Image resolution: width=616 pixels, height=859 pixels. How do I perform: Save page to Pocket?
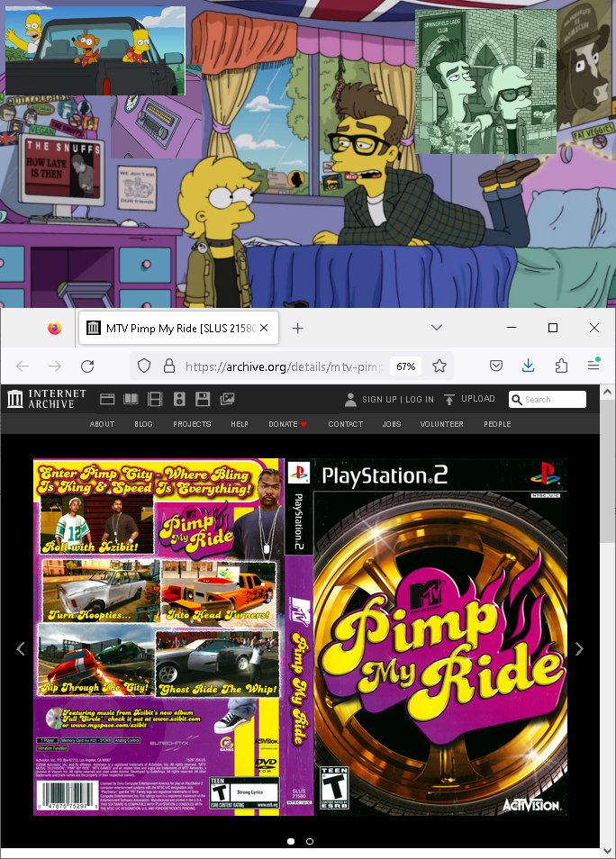click(x=496, y=366)
